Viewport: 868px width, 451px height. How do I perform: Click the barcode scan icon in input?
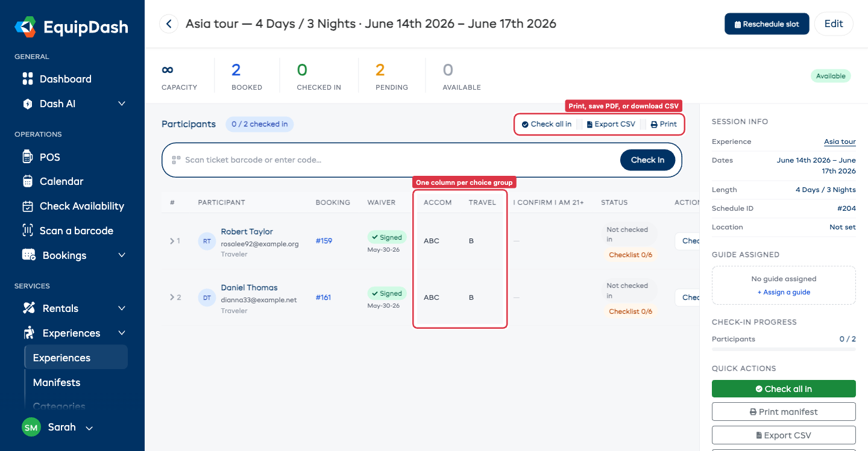176,160
